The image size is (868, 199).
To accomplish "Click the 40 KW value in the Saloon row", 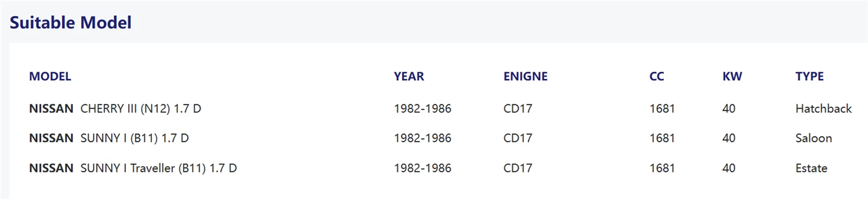I will click(x=729, y=138).
